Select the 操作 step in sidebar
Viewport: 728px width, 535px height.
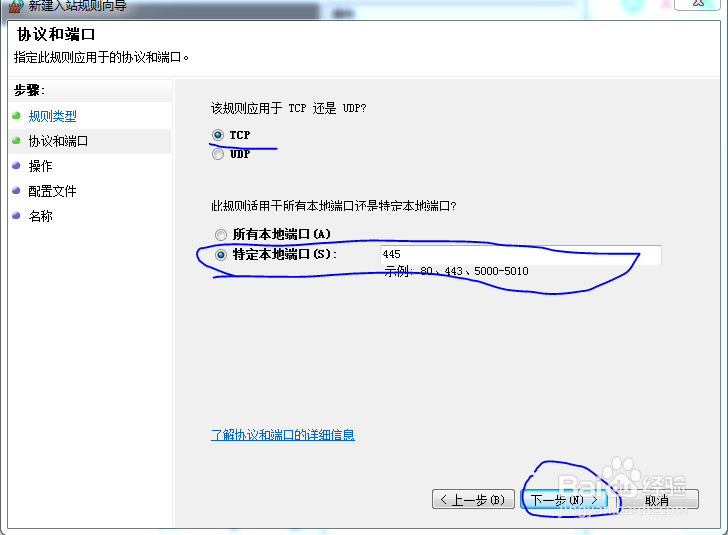(x=40, y=166)
